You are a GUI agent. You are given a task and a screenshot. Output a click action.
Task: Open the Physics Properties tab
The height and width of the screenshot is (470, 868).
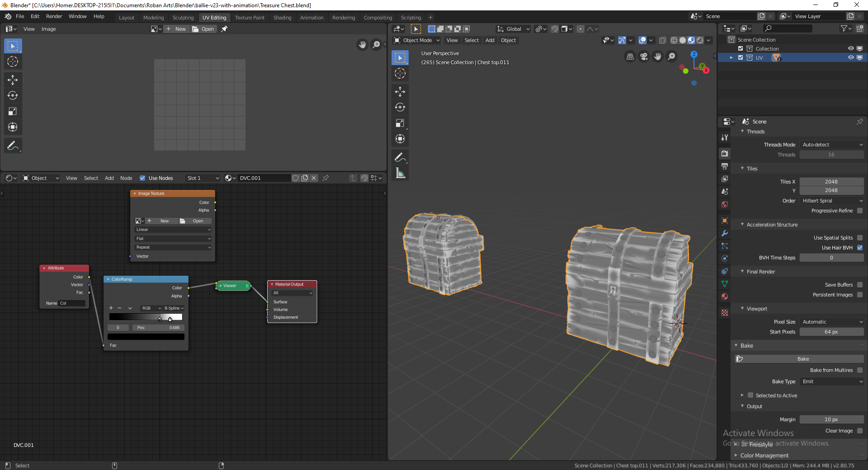point(724,258)
